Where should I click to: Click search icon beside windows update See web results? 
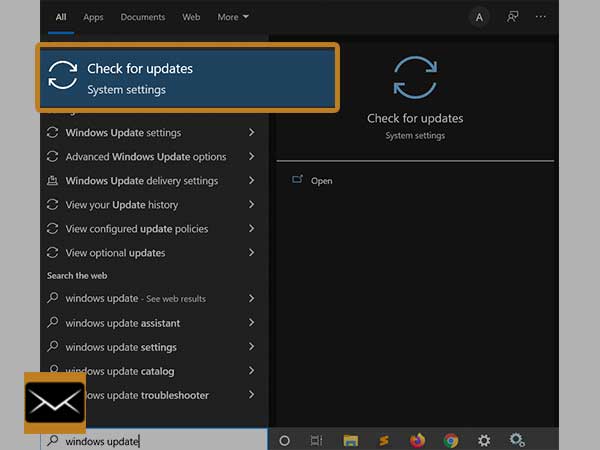[x=53, y=297]
